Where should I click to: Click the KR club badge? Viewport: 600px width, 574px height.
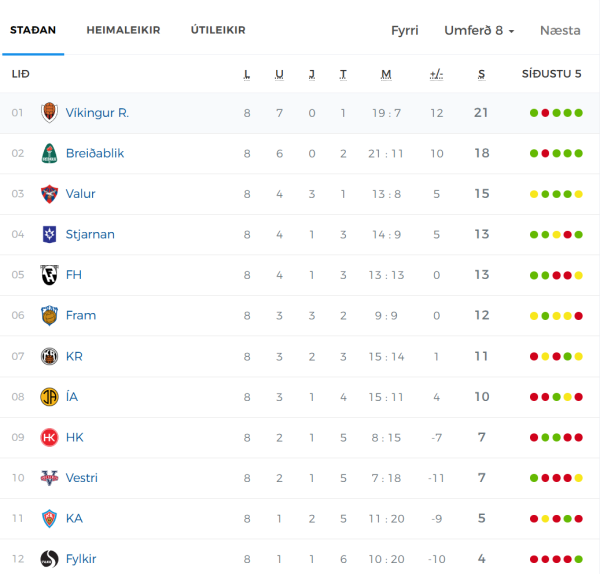49,356
